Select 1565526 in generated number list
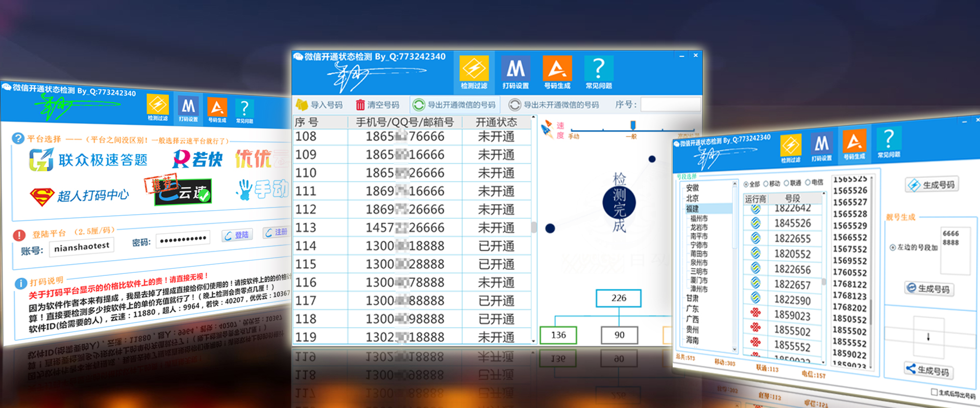Image resolution: width=980 pixels, height=408 pixels. 850,190
